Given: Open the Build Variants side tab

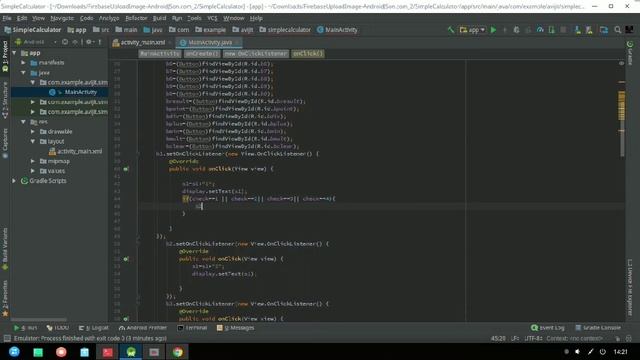Looking at the screenshot, I should click(5, 249).
